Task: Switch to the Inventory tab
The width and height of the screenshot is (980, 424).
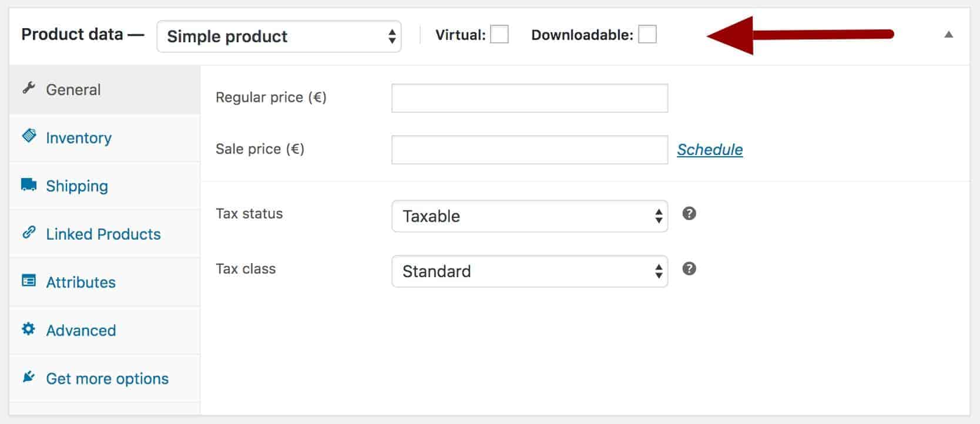Action: click(105, 138)
